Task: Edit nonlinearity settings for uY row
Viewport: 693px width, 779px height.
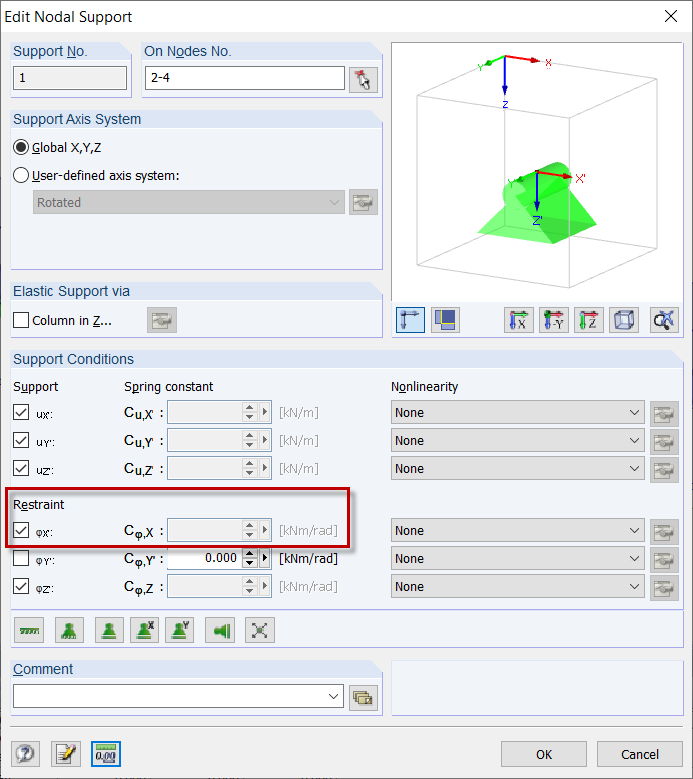Action: (664, 441)
